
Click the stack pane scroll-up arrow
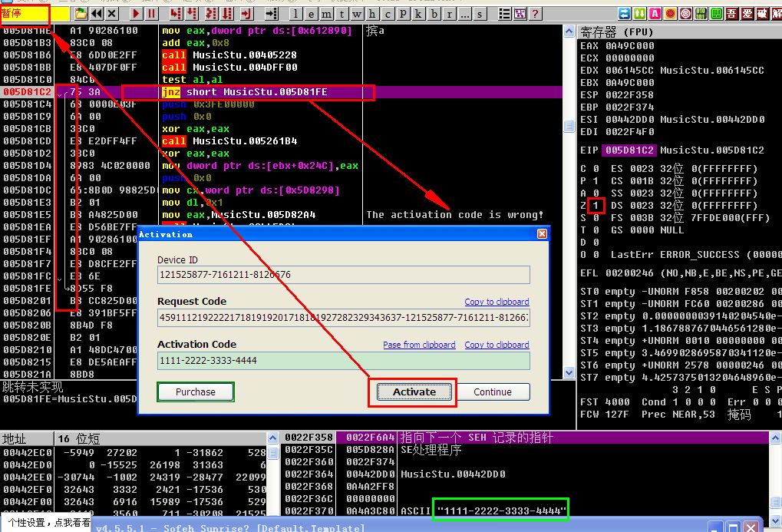[776, 438]
